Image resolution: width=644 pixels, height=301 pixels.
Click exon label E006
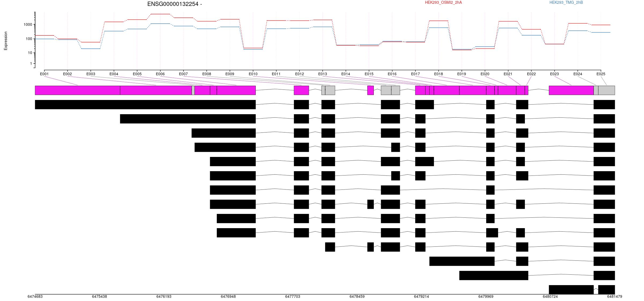pos(160,74)
